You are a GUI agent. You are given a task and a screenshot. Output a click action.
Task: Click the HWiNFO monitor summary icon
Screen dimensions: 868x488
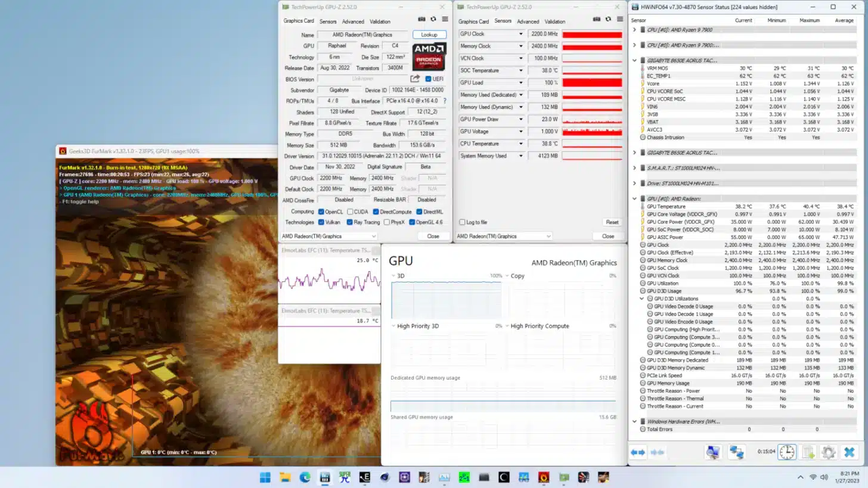pos(713,453)
